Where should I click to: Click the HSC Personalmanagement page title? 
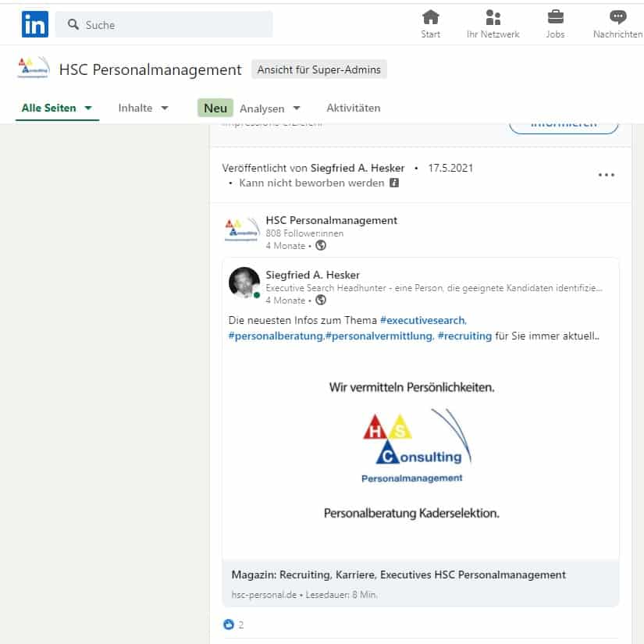pos(151,69)
